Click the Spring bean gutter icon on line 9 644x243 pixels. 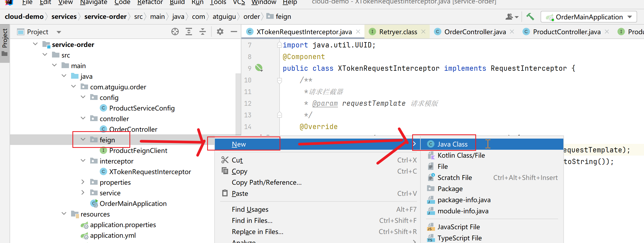click(x=259, y=68)
